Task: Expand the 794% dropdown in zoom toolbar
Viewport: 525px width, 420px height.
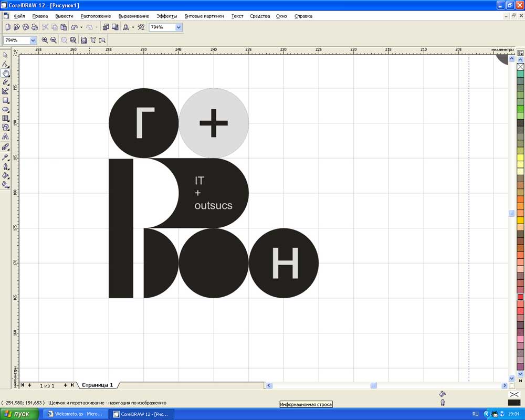Action: pyautogui.click(x=33, y=40)
